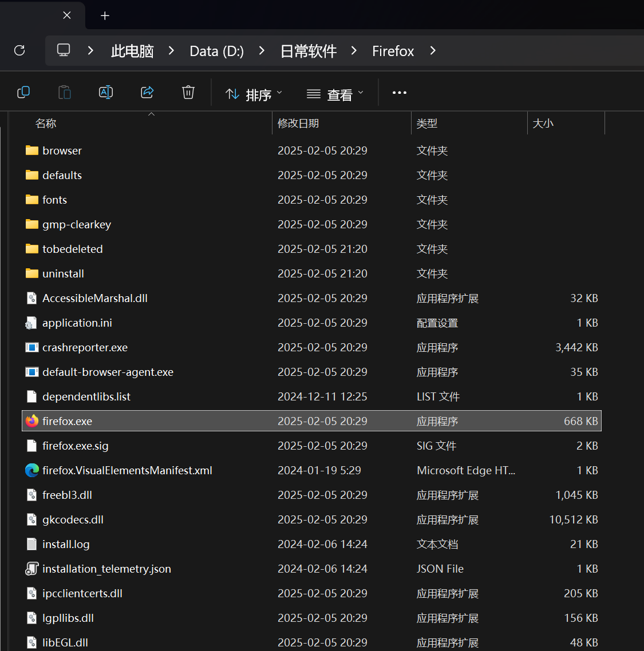This screenshot has height=651, width=644.
Task: Click the installation_telemetry.json file icon
Action: tap(32, 569)
